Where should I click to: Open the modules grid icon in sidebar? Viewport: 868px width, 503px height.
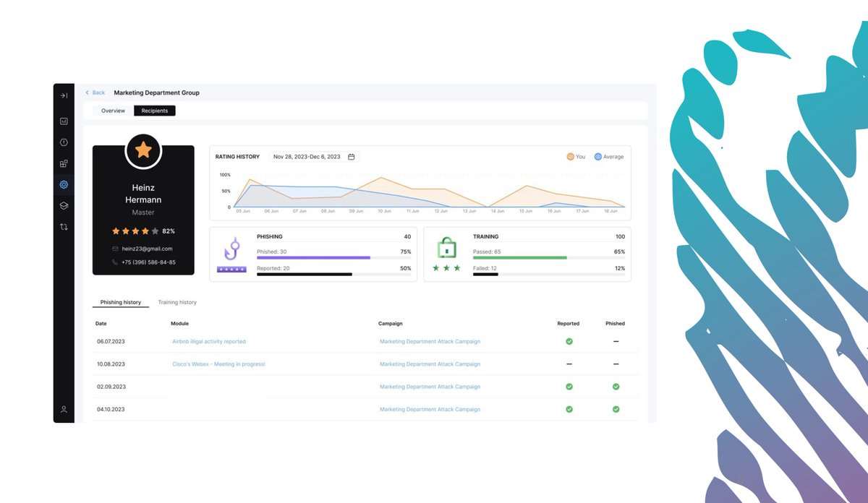(x=64, y=163)
